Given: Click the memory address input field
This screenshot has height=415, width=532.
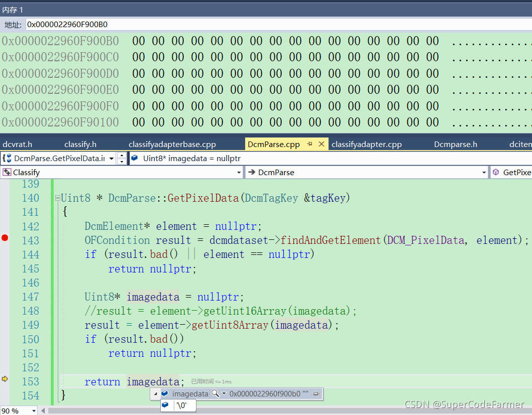Looking at the screenshot, I should pyautogui.click(x=278, y=25).
